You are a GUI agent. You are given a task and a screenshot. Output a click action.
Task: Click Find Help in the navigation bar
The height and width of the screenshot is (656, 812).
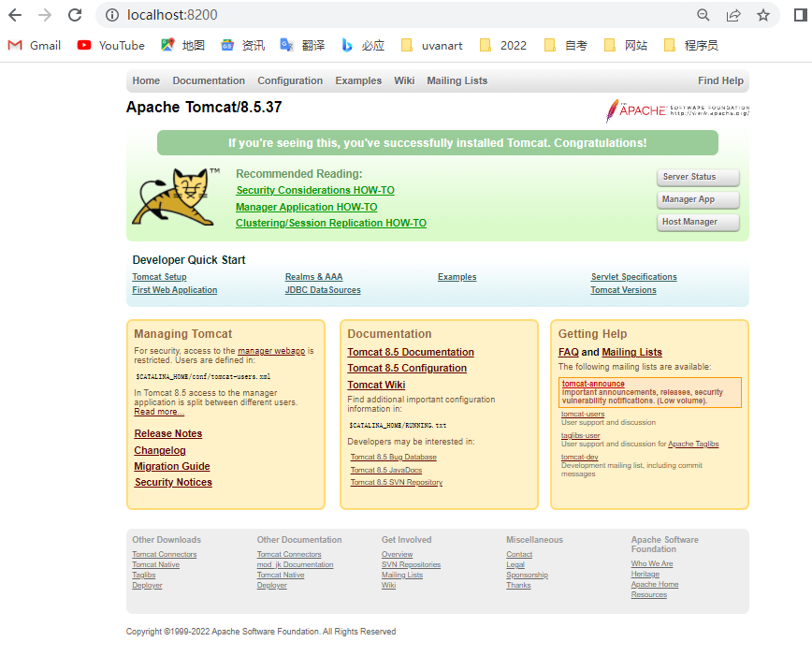(720, 80)
